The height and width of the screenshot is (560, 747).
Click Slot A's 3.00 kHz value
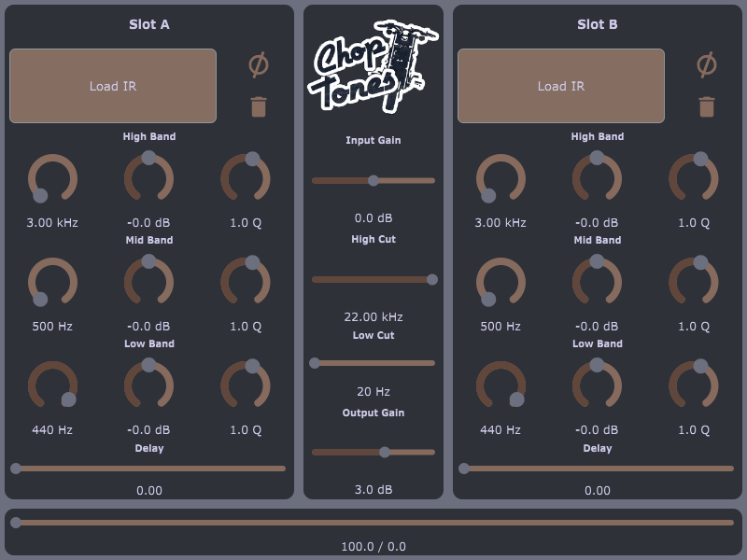pyautogui.click(x=52, y=223)
